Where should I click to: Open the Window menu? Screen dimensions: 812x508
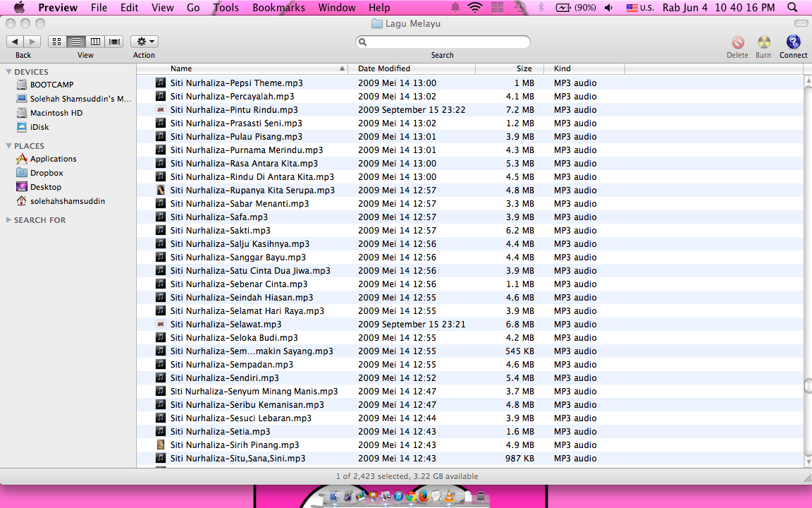(x=337, y=7)
